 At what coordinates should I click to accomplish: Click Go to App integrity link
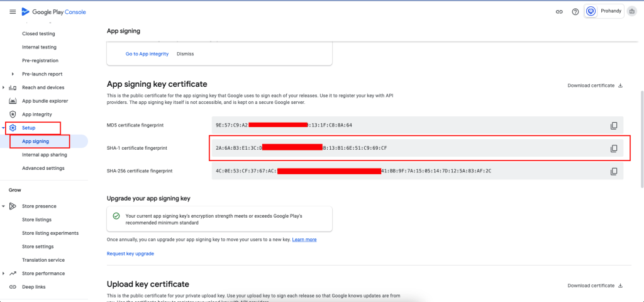click(147, 54)
